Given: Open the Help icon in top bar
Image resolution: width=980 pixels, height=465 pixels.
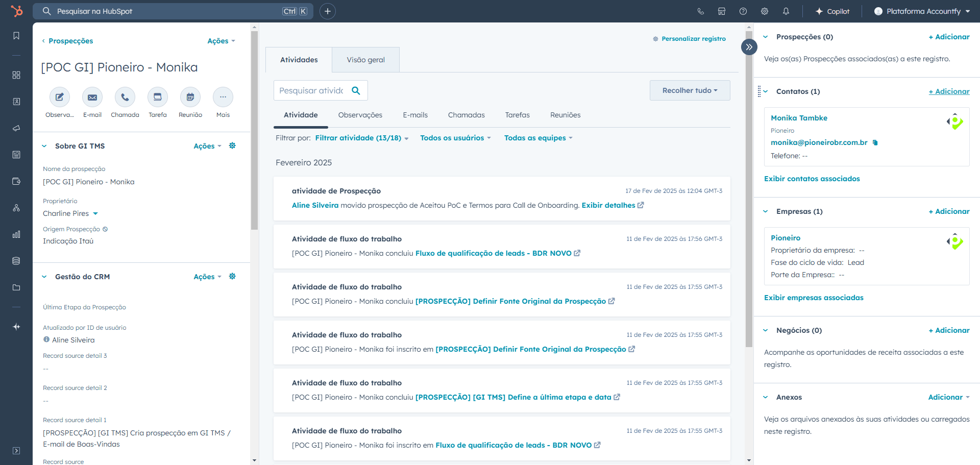Looking at the screenshot, I should [x=743, y=11].
